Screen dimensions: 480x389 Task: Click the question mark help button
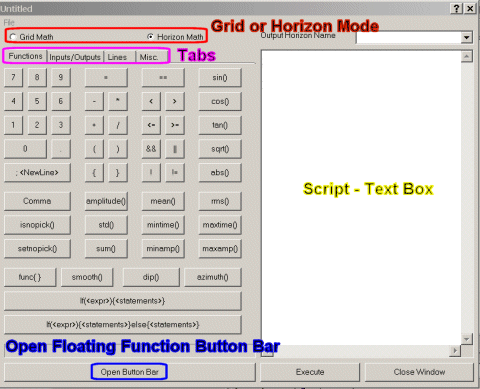[456, 8]
